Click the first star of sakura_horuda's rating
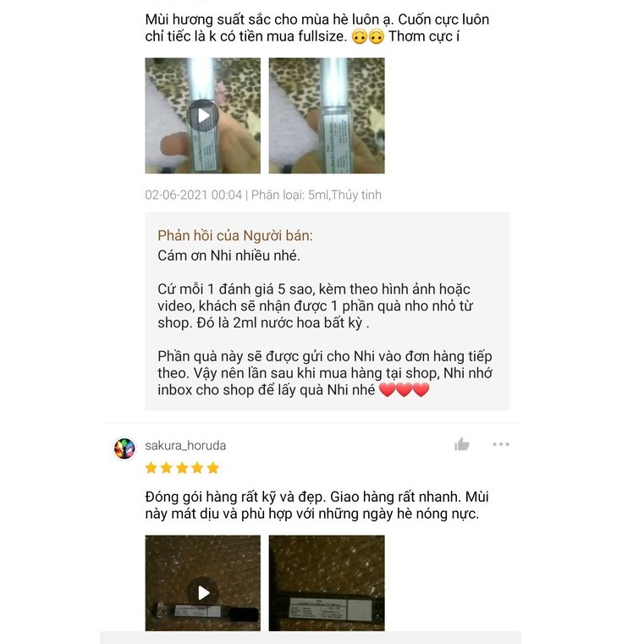The image size is (644, 644). pyautogui.click(x=151, y=467)
